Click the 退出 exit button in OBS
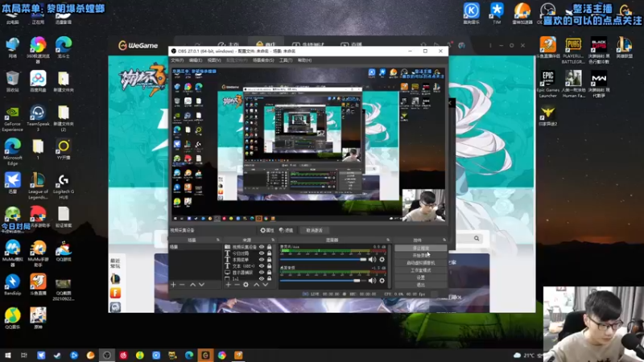644x362 pixels. (420, 285)
